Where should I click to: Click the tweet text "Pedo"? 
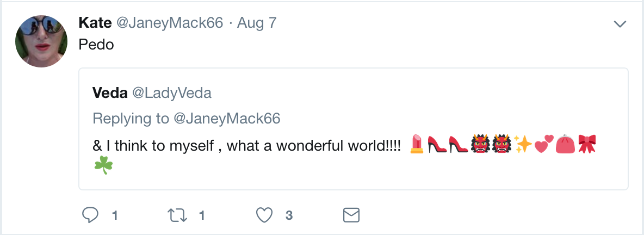pos(96,45)
